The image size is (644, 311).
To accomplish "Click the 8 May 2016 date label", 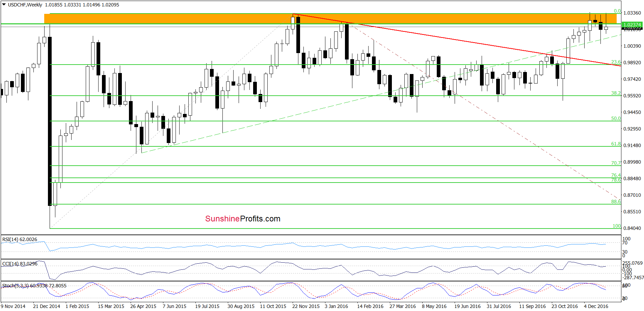I will [434, 306].
